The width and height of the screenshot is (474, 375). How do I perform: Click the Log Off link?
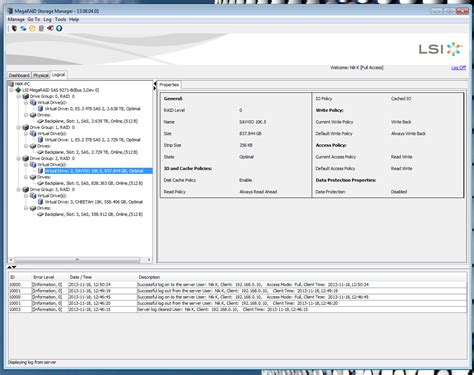[x=459, y=68]
